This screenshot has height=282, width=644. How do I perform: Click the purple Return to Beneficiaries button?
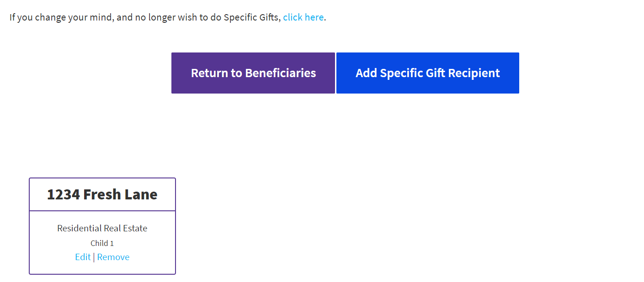[253, 73]
